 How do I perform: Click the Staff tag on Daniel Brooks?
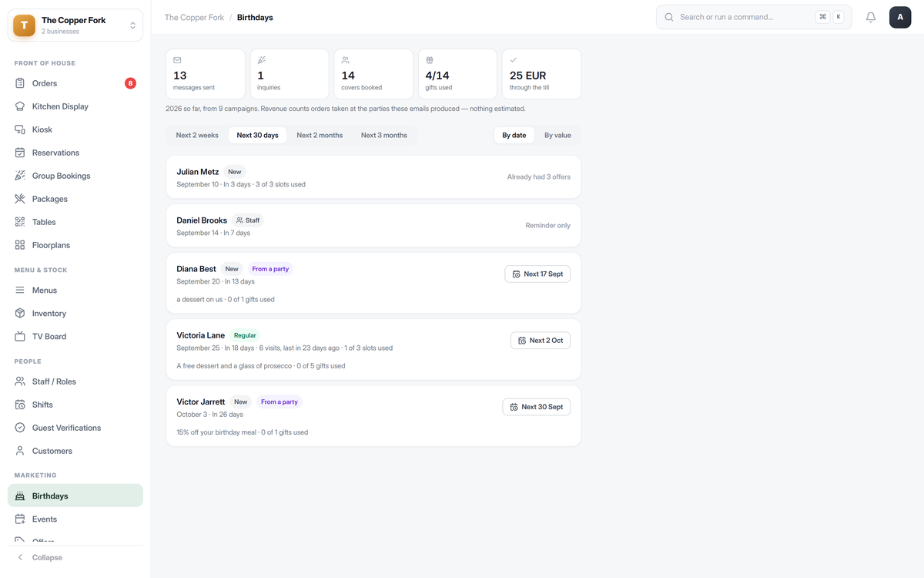(248, 220)
